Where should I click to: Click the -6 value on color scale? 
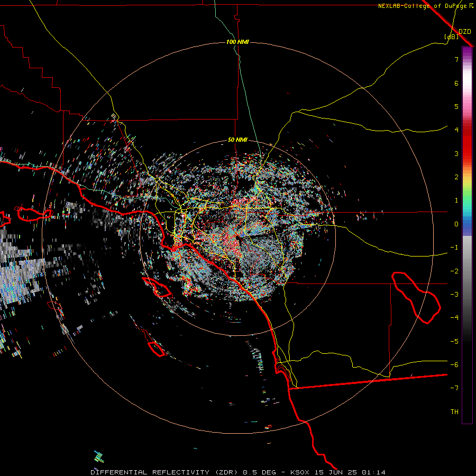click(454, 365)
